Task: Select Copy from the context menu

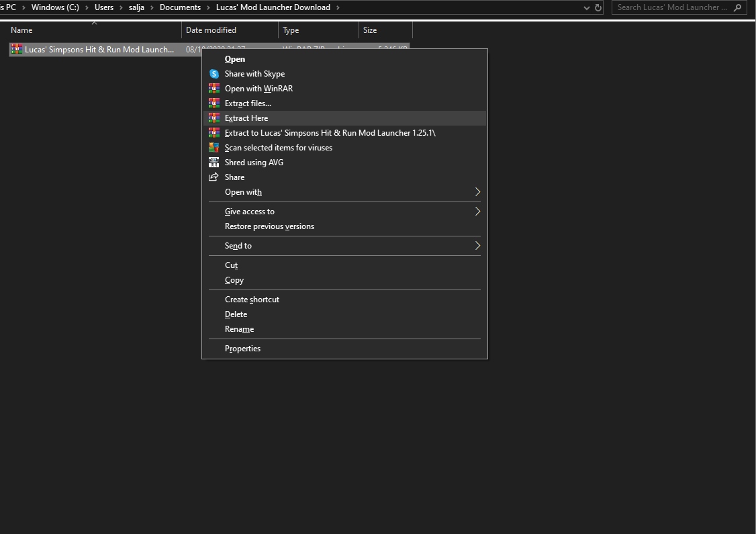Action: click(x=344, y=280)
